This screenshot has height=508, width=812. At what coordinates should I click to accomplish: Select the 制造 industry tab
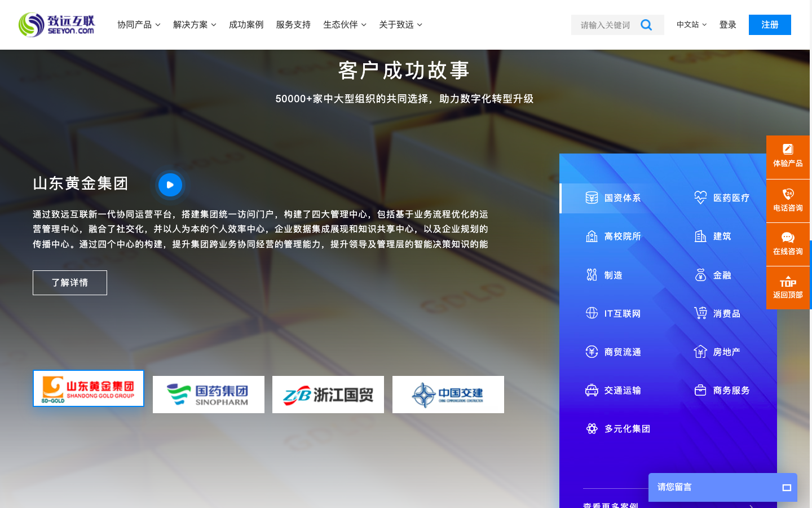click(604, 275)
